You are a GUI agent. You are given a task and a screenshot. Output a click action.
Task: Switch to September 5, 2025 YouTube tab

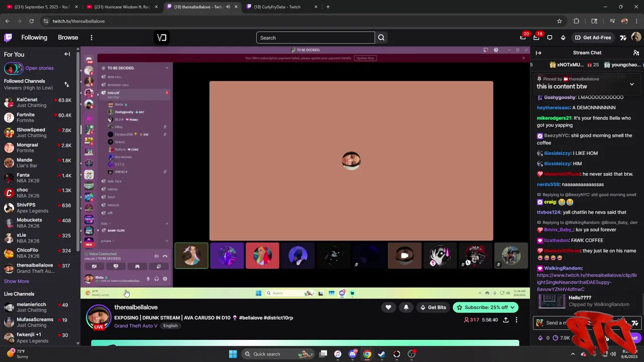43,7
